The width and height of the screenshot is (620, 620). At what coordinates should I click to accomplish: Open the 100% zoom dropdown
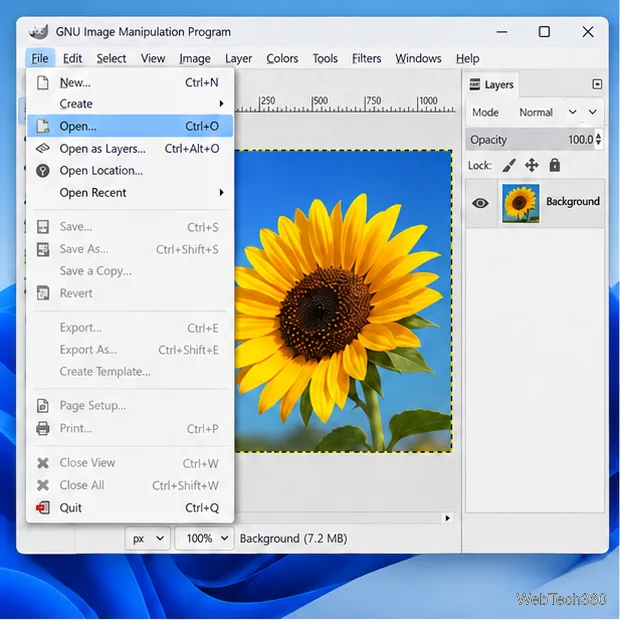tap(204, 538)
